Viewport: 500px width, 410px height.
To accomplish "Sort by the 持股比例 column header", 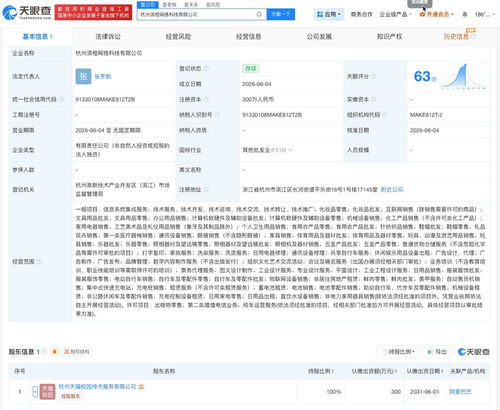I will [x=321, y=371].
